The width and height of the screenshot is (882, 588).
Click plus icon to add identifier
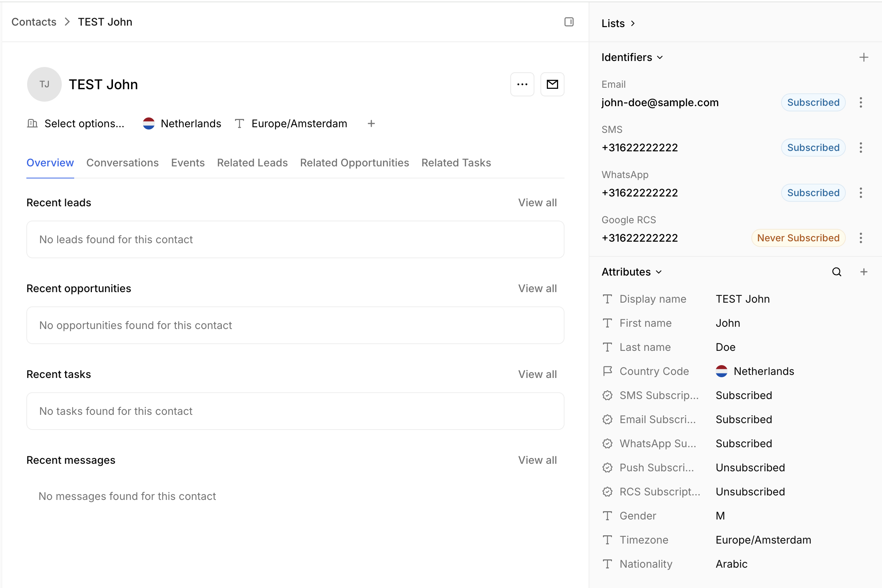(864, 57)
